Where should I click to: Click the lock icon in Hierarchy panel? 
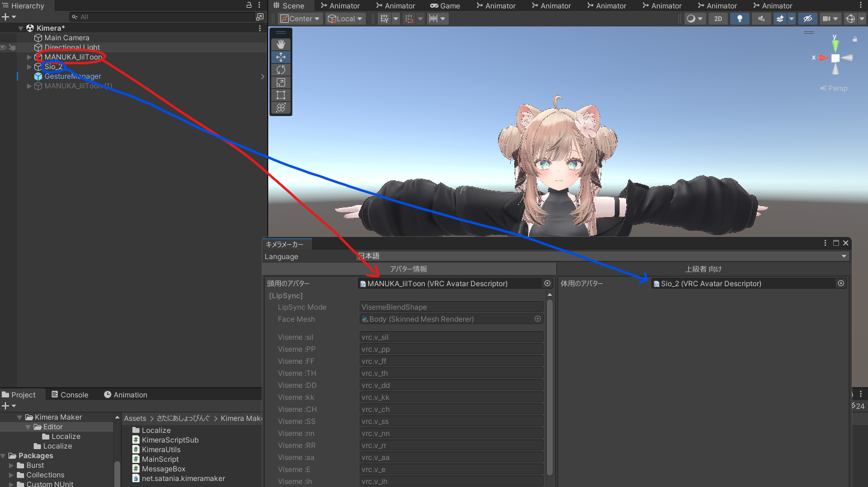250,5
